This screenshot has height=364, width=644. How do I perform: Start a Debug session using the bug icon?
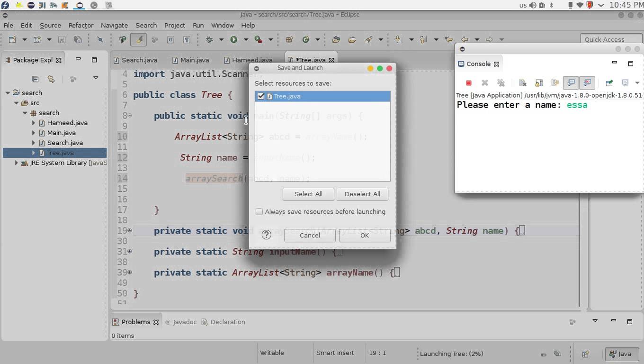[x=208, y=39]
